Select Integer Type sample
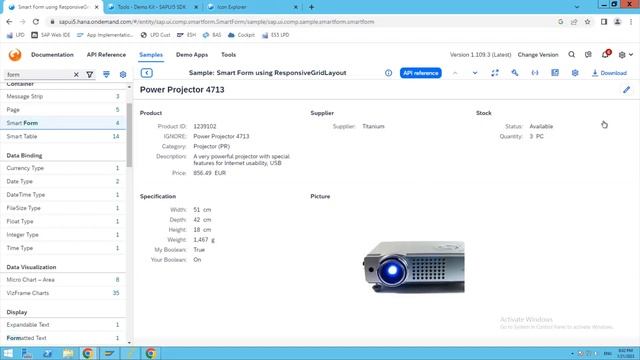The width and height of the screenshot is (640, 360). pyautogui.click(x=63, y=235)
